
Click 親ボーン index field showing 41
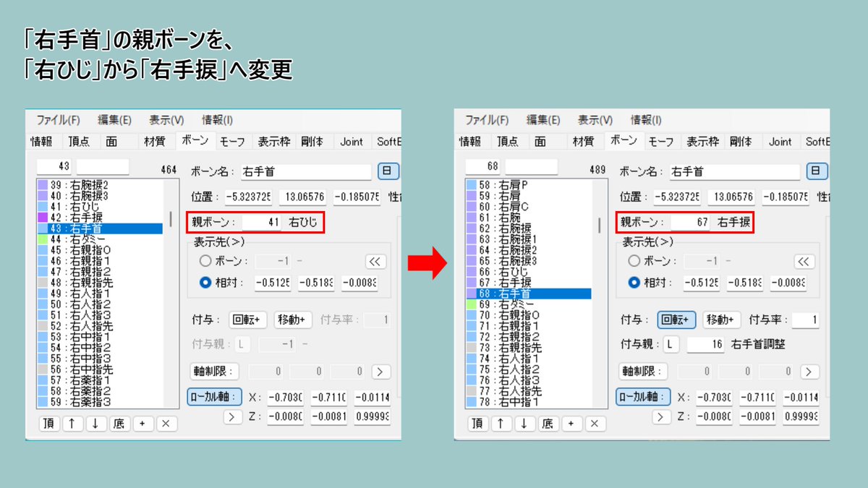coord(262,223)
